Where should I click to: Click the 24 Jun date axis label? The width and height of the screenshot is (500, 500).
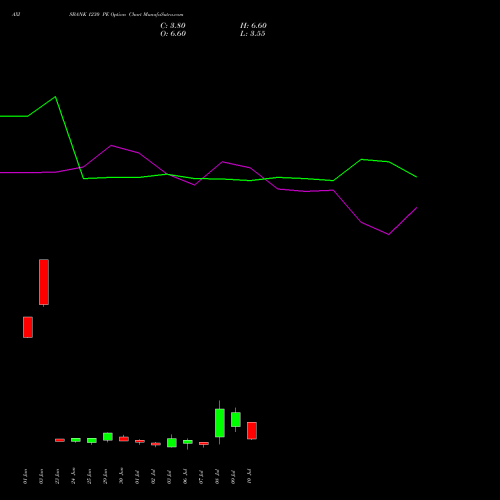click(73, 476)
